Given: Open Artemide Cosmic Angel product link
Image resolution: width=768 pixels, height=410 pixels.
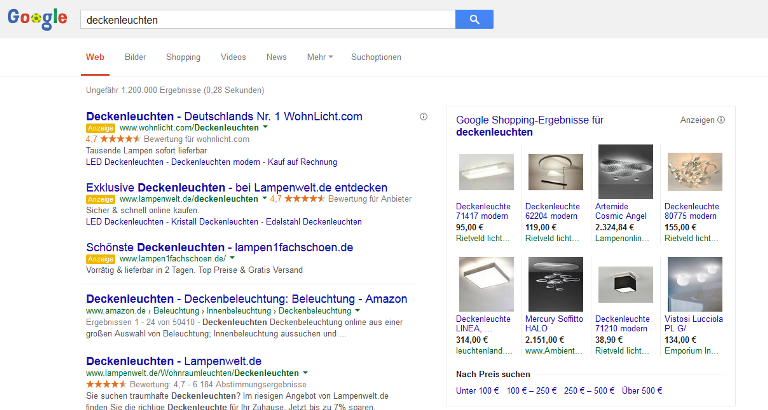Looking at the screenshot, I should 621,211.
